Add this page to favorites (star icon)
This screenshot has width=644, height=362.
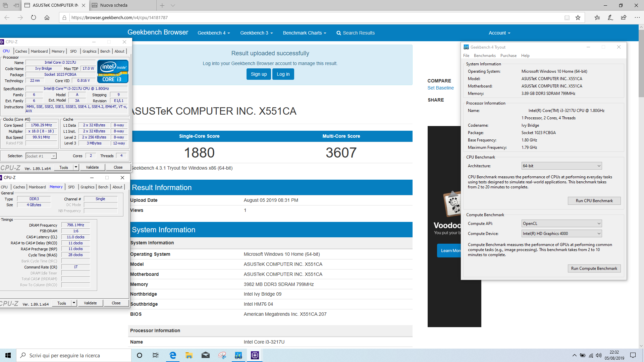(578, 17)
